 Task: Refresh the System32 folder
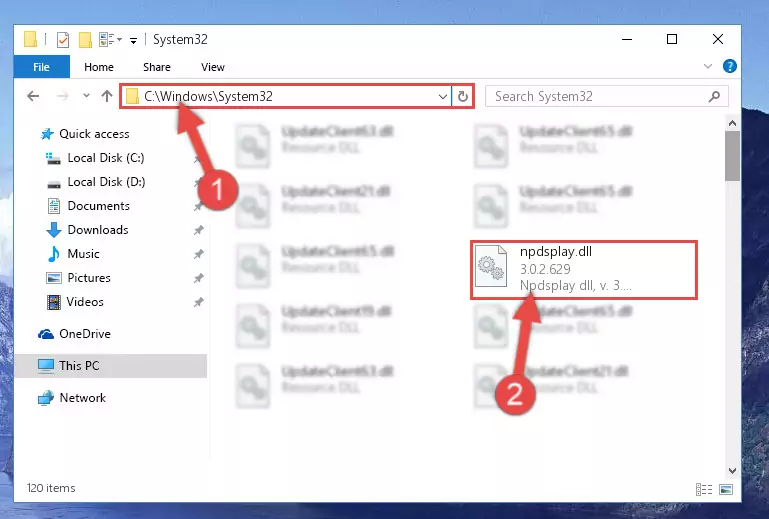pyautogui.click(x=462, y=96)
